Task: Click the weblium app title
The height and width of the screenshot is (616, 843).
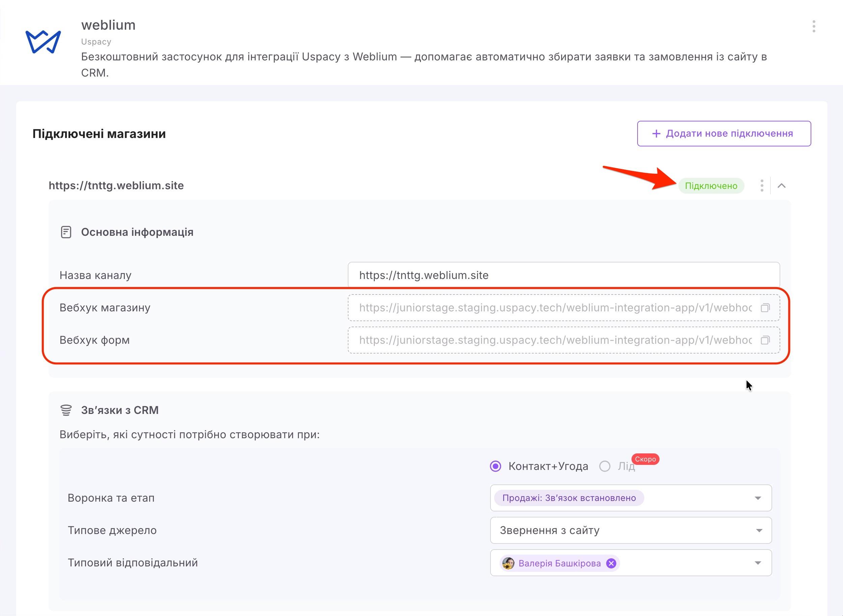Action: click(109, 25)
